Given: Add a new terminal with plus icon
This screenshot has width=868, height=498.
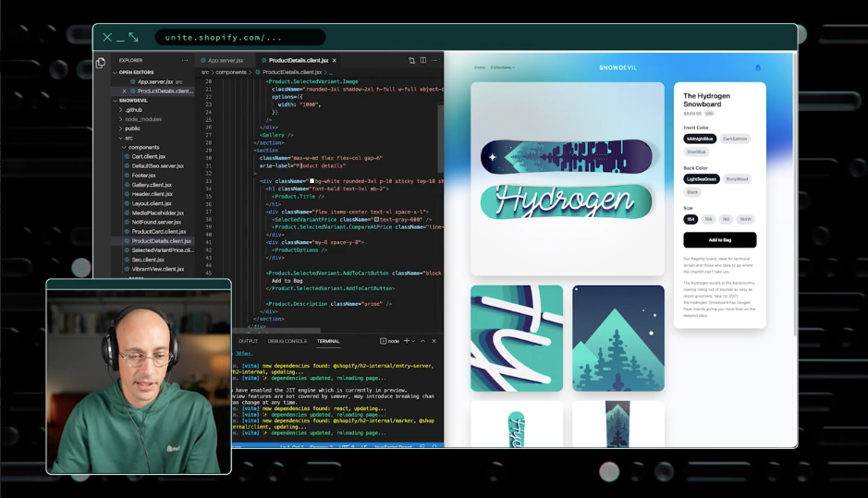Looking at the screenshot, I should click(x=407, y=341).
